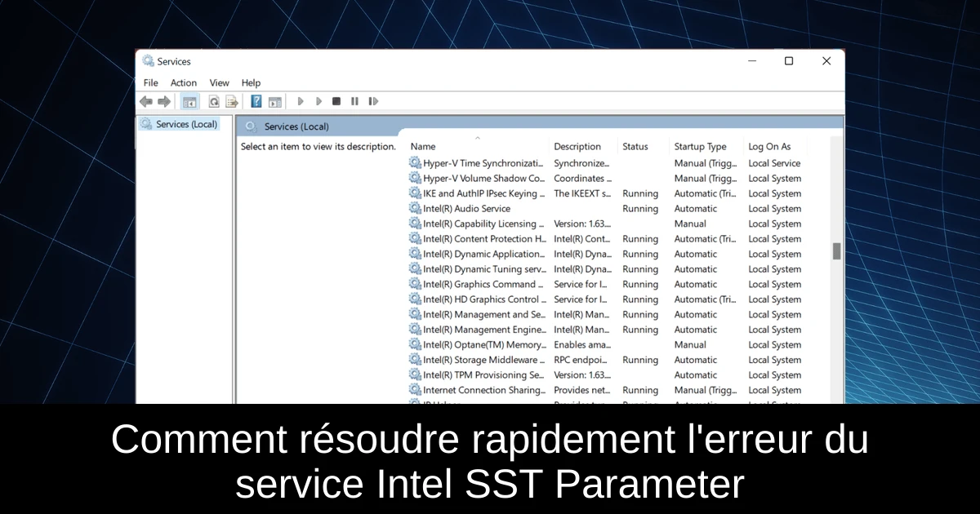Click the Back arrow in the toolbar
This screenshot has width=980, height=514.
[x=145, y=101]
